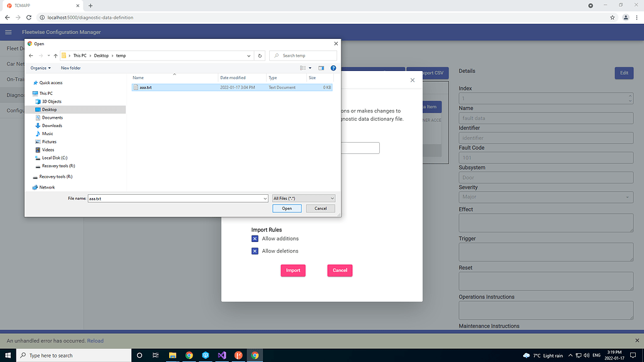644x362 pixels.
Task: Click the Reload link in the error bar
Action: (x=95, y=340)
